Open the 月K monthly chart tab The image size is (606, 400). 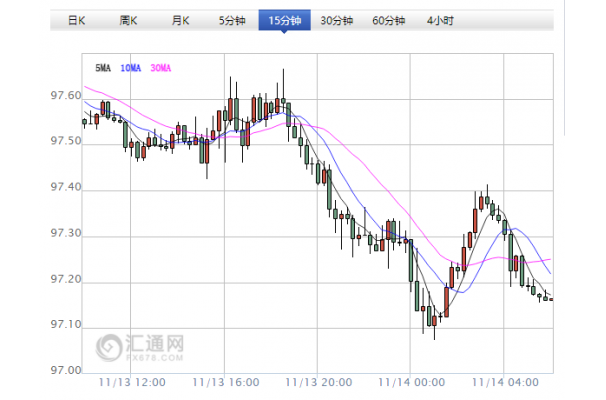pyautogui.click(x=180, y=20)
